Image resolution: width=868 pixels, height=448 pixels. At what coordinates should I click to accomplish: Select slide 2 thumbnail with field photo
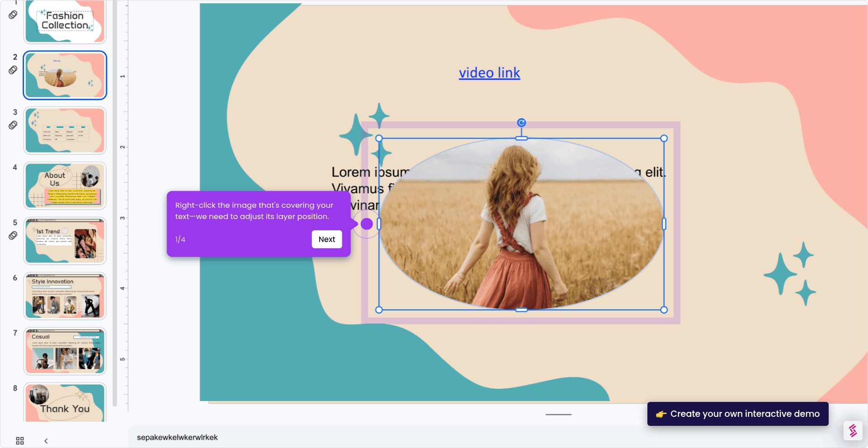coord(65,75)
